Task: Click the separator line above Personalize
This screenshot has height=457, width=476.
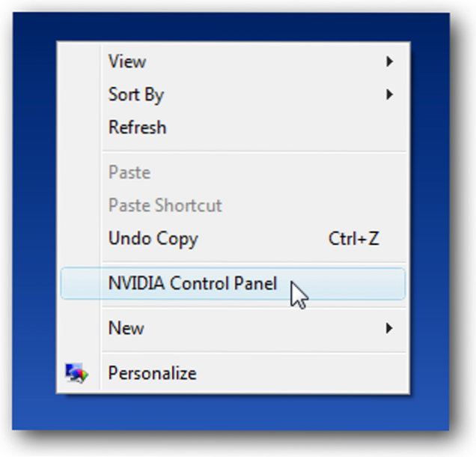Action: (253, 351)
